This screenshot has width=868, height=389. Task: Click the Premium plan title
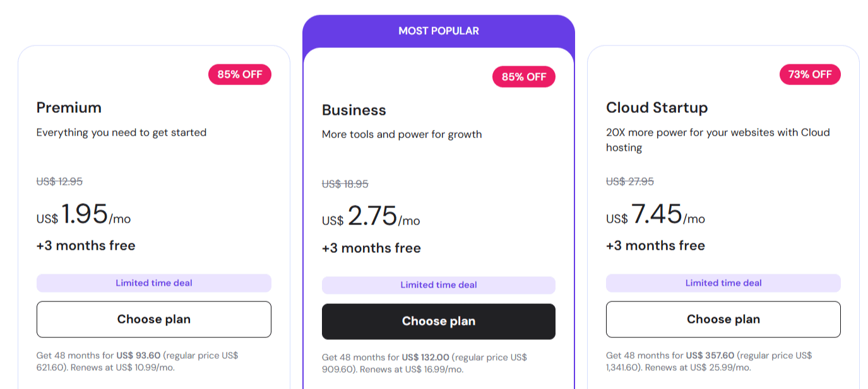68,107
